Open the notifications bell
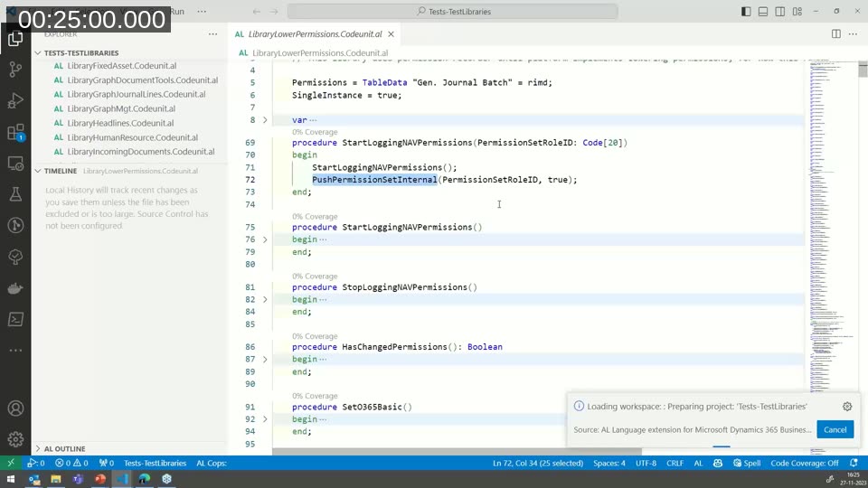Viewport: 868px width, 488px height. [854, 463]
